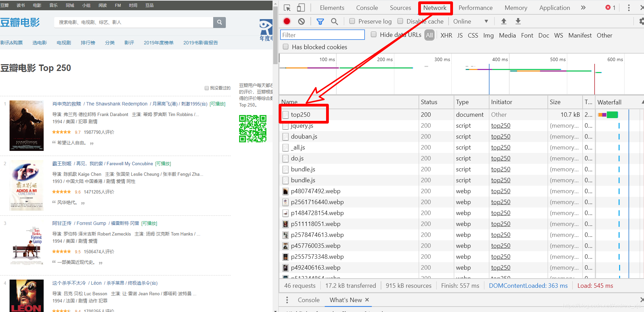
Task: Toggle the Disable cache checkbox
Action: coord(400,21)
